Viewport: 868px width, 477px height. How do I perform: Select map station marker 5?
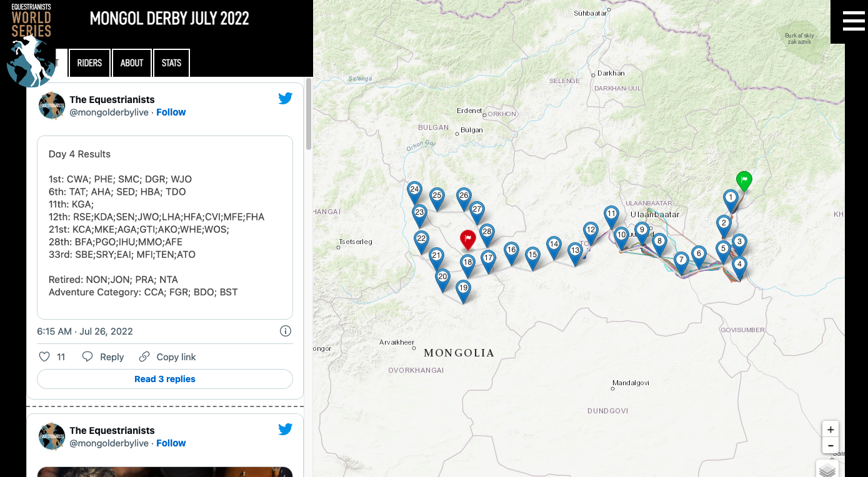[723, 252]
